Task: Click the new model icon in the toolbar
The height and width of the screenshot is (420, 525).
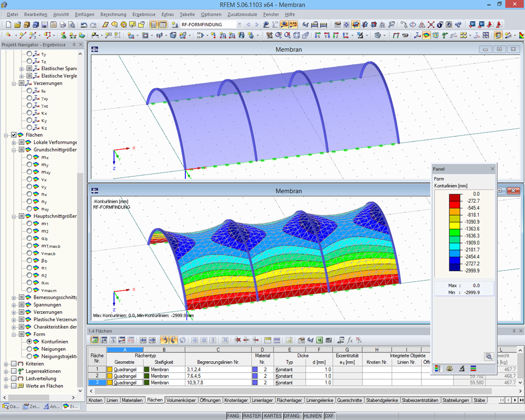Action: click(x=9, y=25)
